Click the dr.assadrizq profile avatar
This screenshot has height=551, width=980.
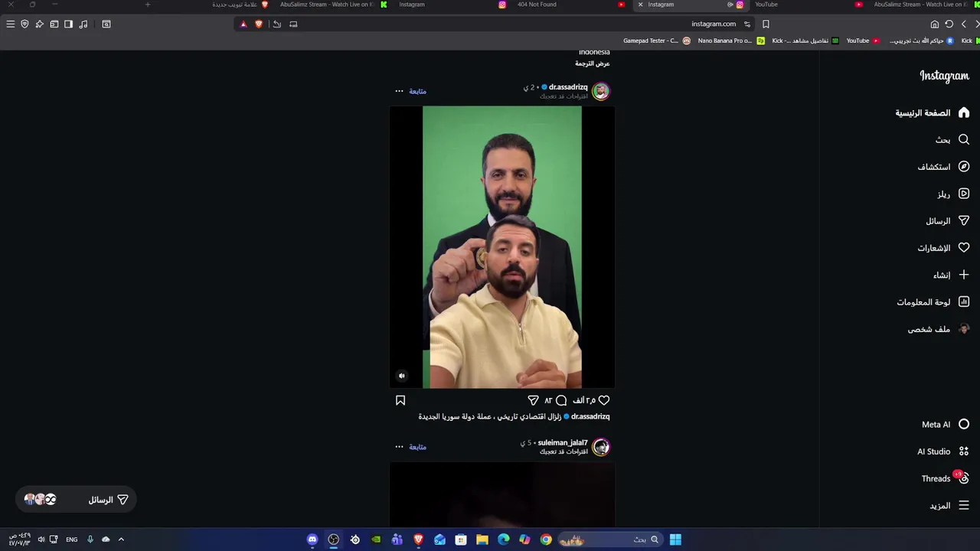click(x=601, y=91)
